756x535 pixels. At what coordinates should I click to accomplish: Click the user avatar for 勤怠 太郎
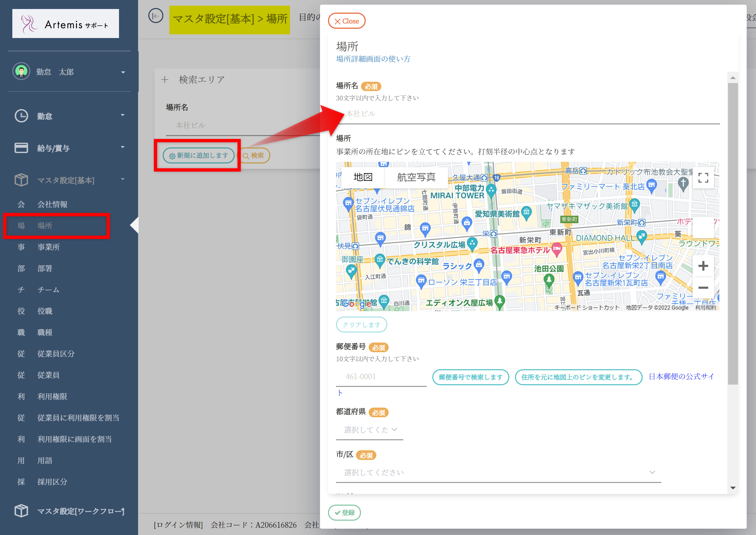pos(21,71)
